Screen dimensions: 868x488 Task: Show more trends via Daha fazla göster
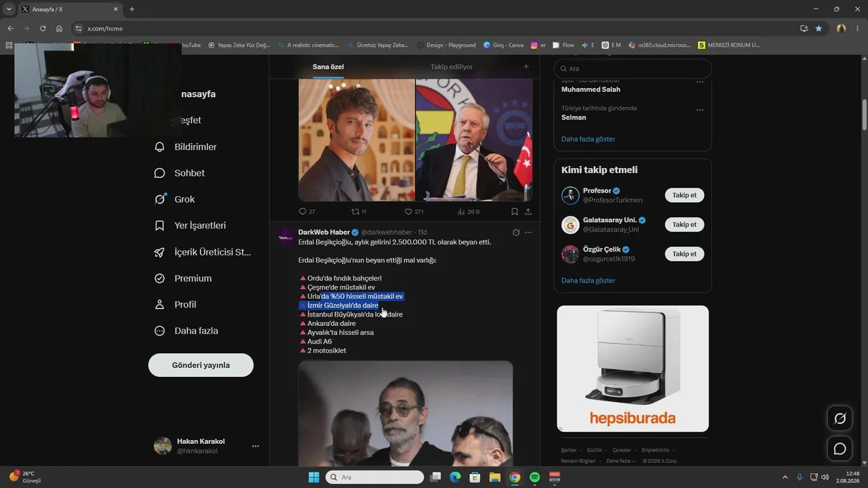click(x=588, y=139)
